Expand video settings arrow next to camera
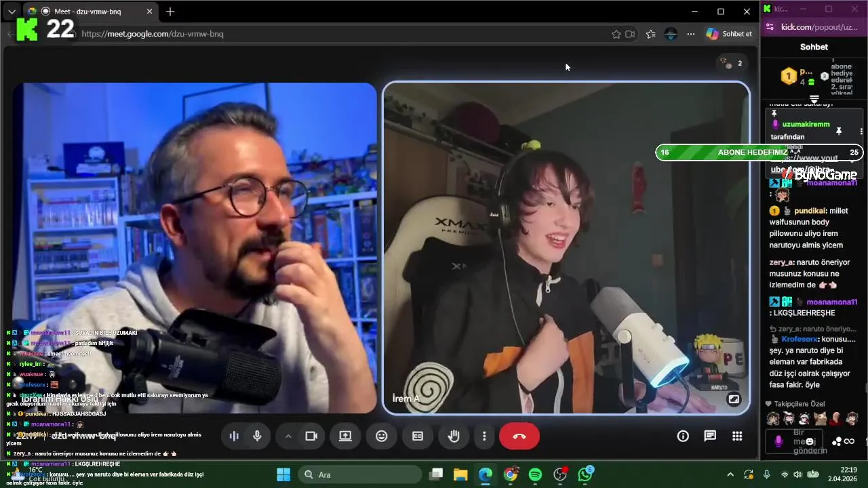This screenshot has width=868, height=488. pyautogui.click(x=288, y=436)
